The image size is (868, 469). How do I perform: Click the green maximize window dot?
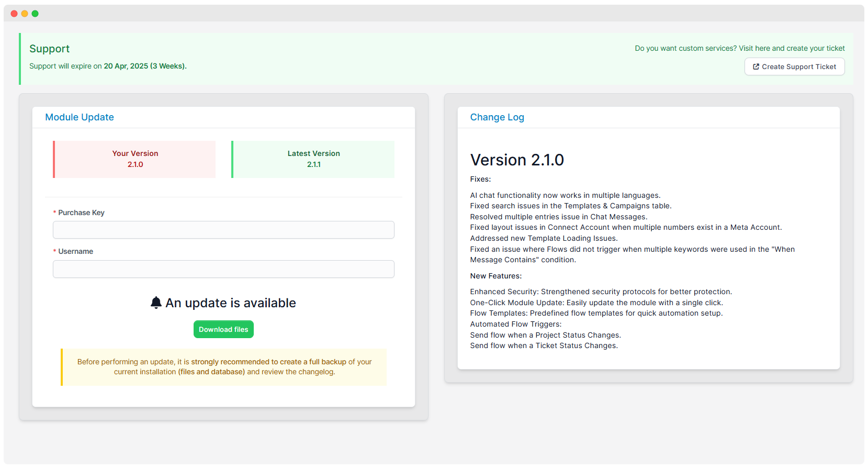pyautogui.click(x=35, y=14)
